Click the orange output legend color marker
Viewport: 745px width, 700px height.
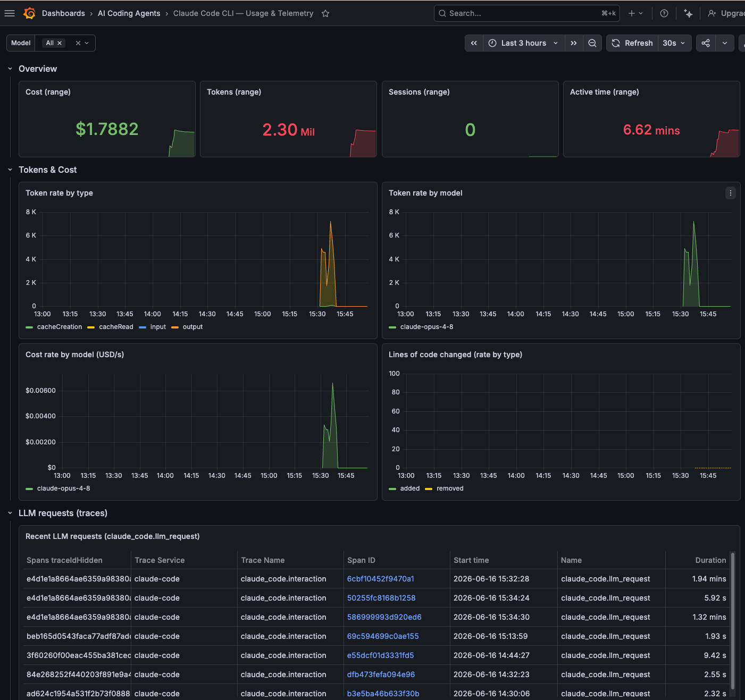175,327
